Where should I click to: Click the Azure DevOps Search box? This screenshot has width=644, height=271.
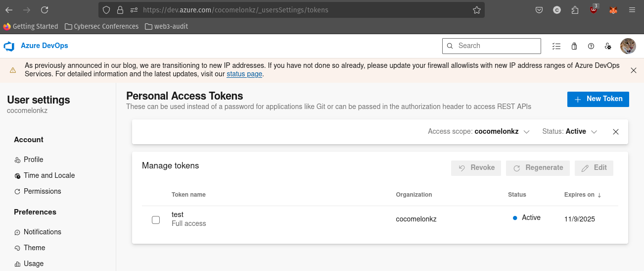pyautogui.click(x=492, y=46)
